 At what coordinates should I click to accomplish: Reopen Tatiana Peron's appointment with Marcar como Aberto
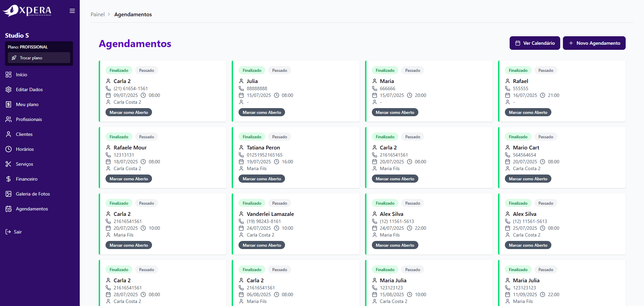tap(262, 179)
